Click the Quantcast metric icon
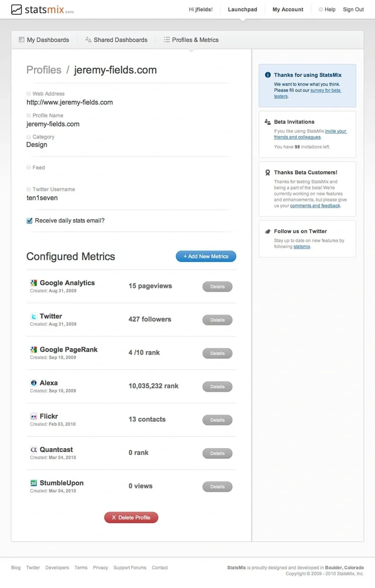The image size is (375, 588). (34, 450)
